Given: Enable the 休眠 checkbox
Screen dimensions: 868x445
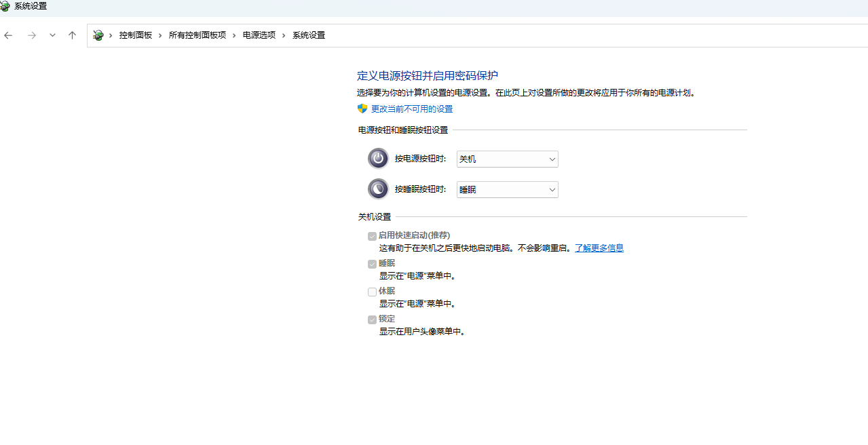Looking at the screenshot, I should tap(372, 292).
